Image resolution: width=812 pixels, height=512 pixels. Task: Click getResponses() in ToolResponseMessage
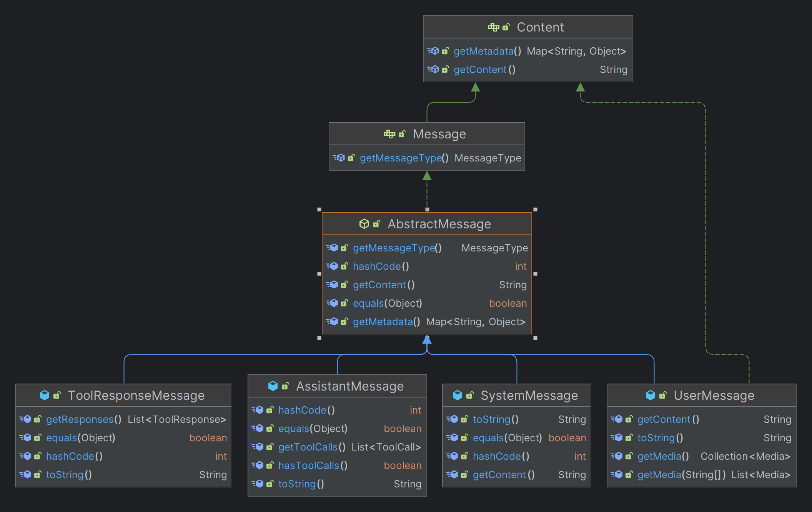(x=84, y=419)
